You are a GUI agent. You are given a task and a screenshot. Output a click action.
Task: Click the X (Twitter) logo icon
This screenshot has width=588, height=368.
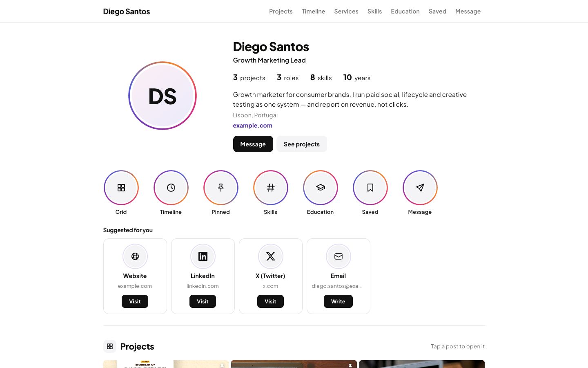pyautogui.click(x=271, y=256)
